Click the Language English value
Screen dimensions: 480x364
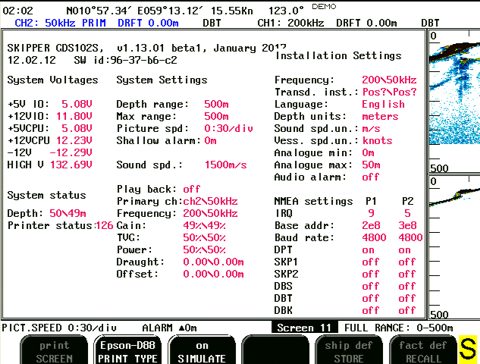383,104
